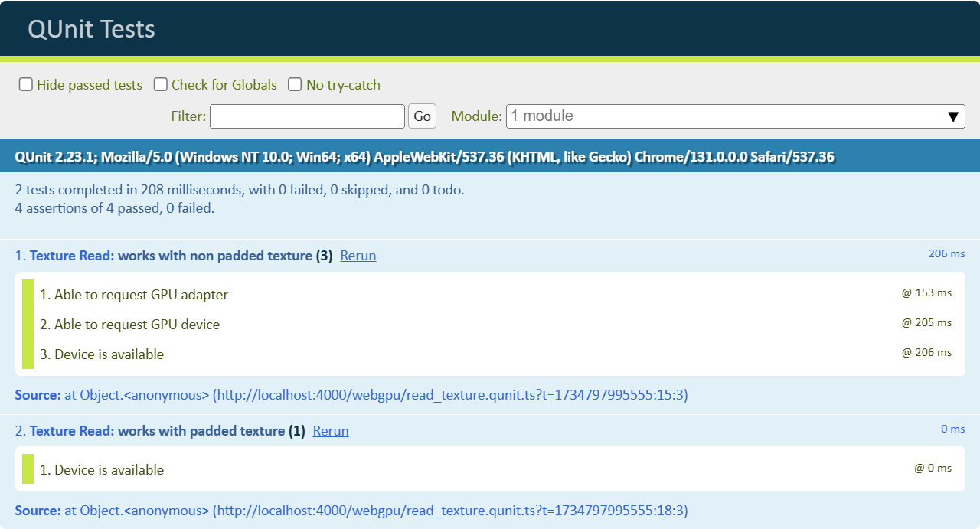Click the '2 tests completed in 208 milliseconds' summary
Image resolution: width=980 pixels, height=529 pixels.
pyautogui.click(x=240, y=190)
